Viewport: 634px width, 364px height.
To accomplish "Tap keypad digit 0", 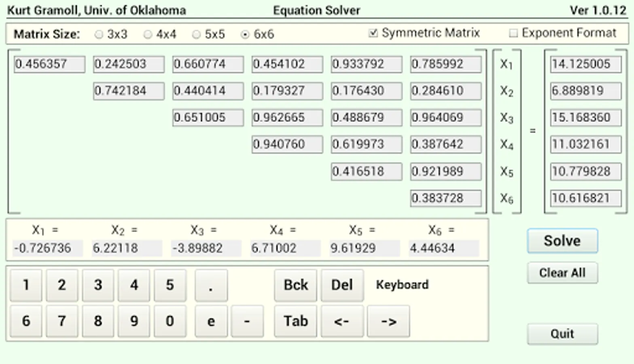I will [170, 322].
